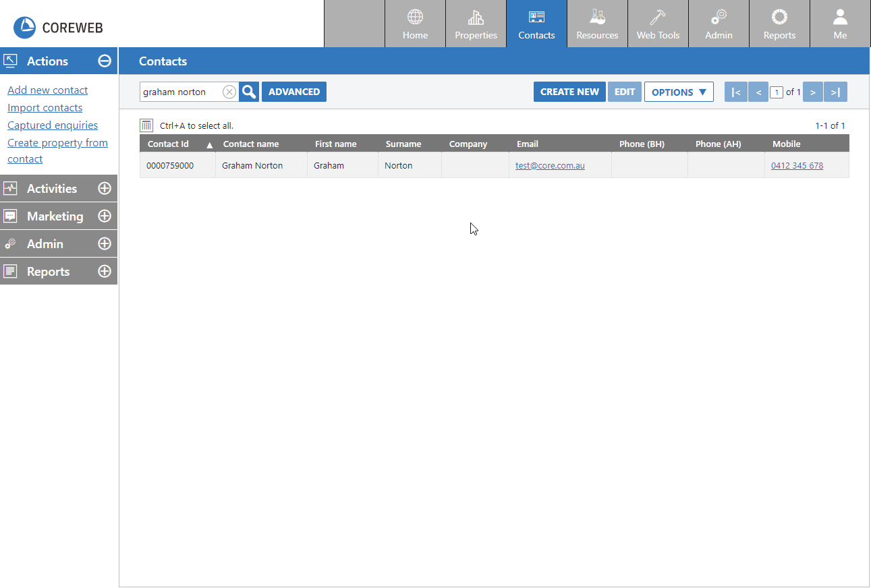Click the magnifying glass search icon
Screen dimensions: 871x588
[x=249, y=92]
